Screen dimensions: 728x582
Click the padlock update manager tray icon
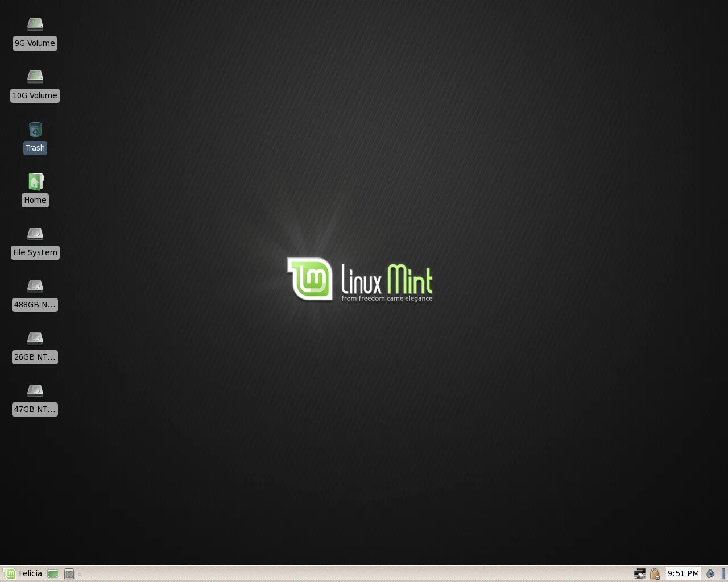[655, 574]
